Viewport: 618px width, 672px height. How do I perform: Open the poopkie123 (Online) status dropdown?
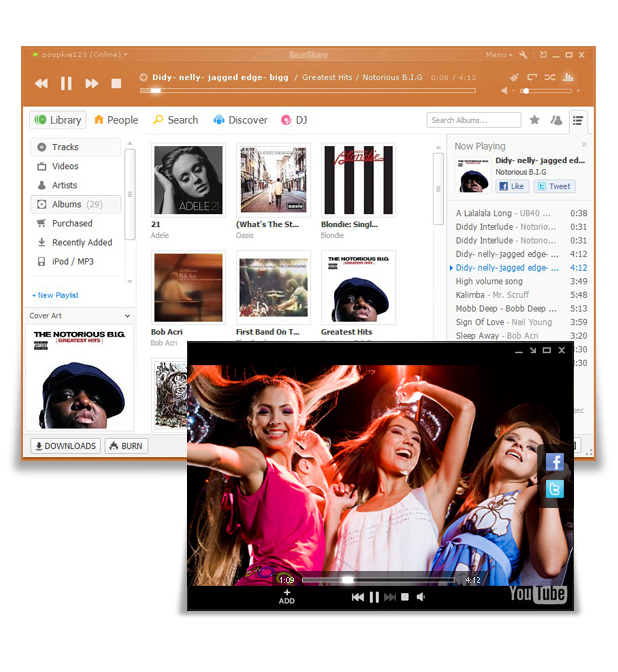[80, 54]
